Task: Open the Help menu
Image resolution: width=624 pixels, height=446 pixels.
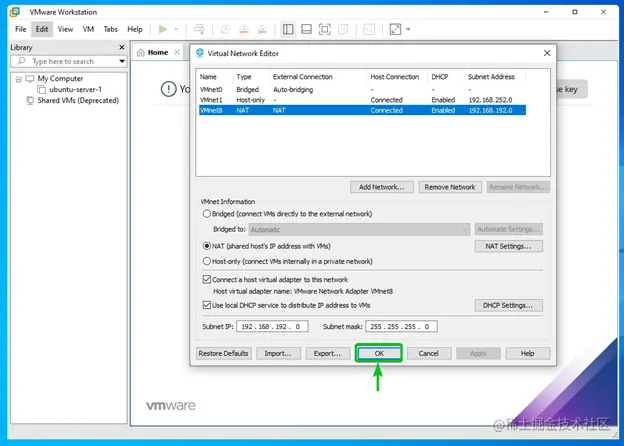Action: click(x=135, y=29)
